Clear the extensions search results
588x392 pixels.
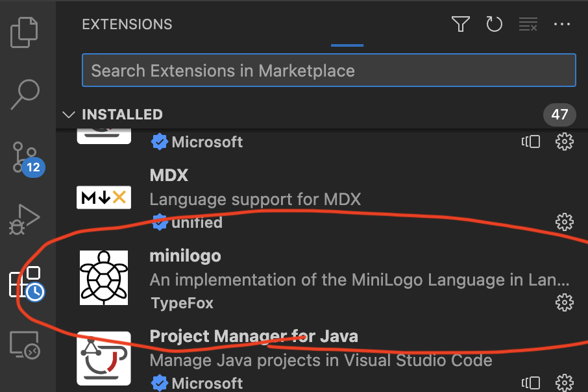(528, 25)
